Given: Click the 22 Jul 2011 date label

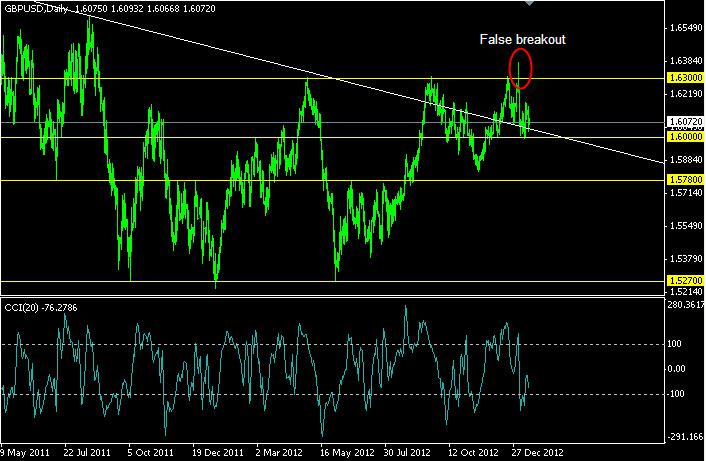Looking at the screenshot, I should (87, 452).
